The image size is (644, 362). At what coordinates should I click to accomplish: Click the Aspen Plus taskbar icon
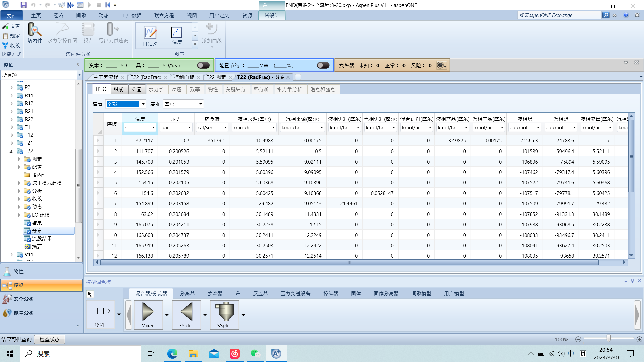tap(276, 354)
